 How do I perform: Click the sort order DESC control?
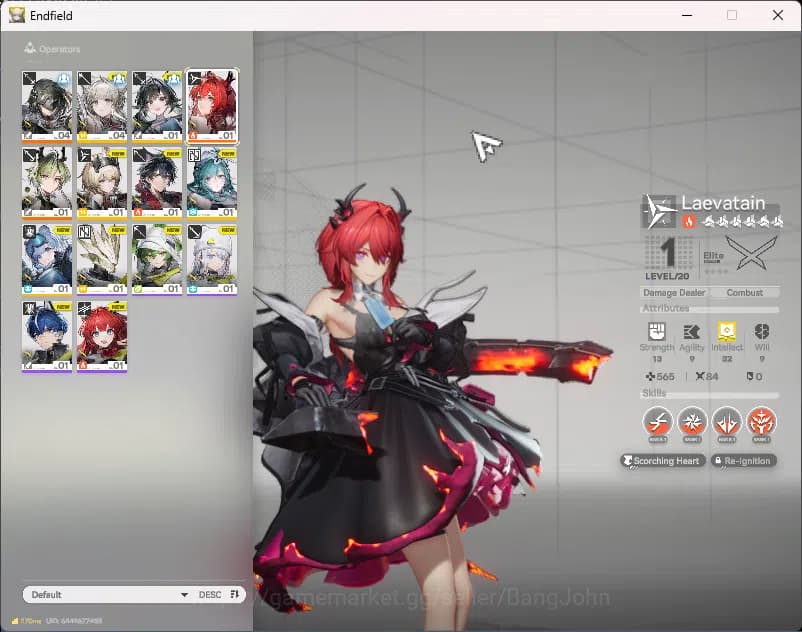(210, 594)
